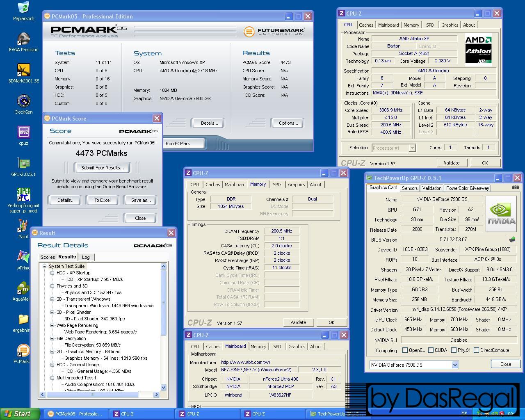The image size is (525, 420).
Task: Open PowerColor Giveaway tab in GPU-Z
Action: coord(468,188)
